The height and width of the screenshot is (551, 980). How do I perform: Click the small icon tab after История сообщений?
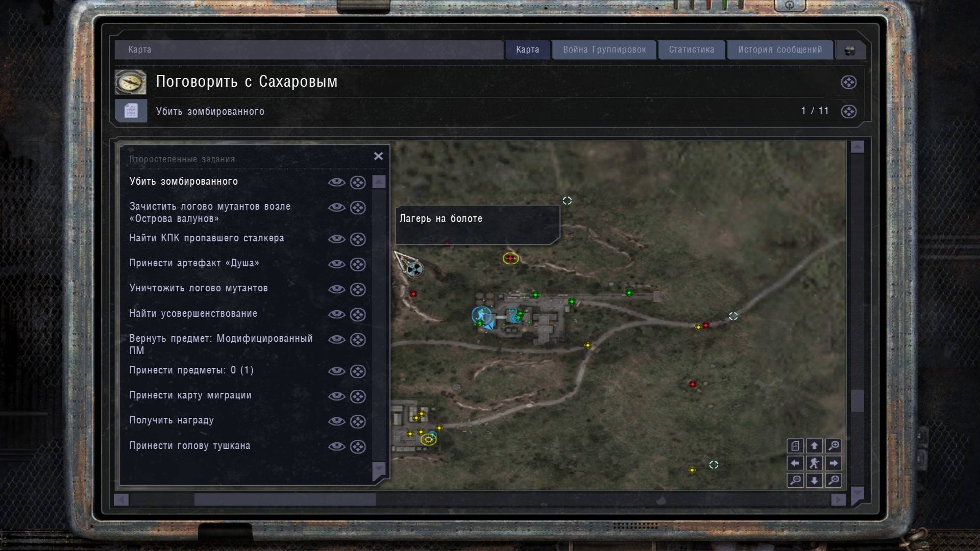click(x=850, y=50)
